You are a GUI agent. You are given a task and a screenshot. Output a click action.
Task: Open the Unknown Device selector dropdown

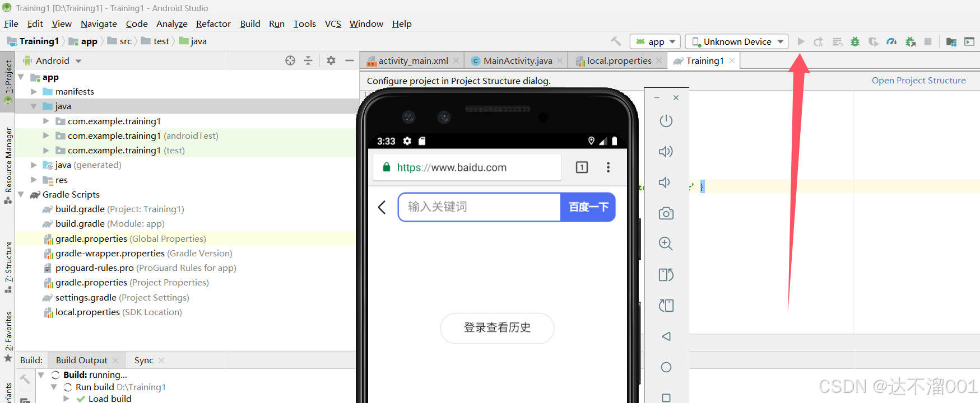pyautogui.click(x=737, y=42)
